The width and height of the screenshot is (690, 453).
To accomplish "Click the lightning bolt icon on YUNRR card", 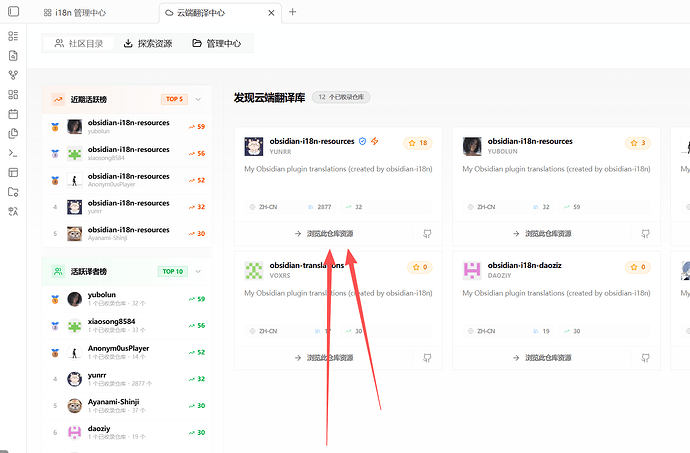I will [x=375, y=141].
